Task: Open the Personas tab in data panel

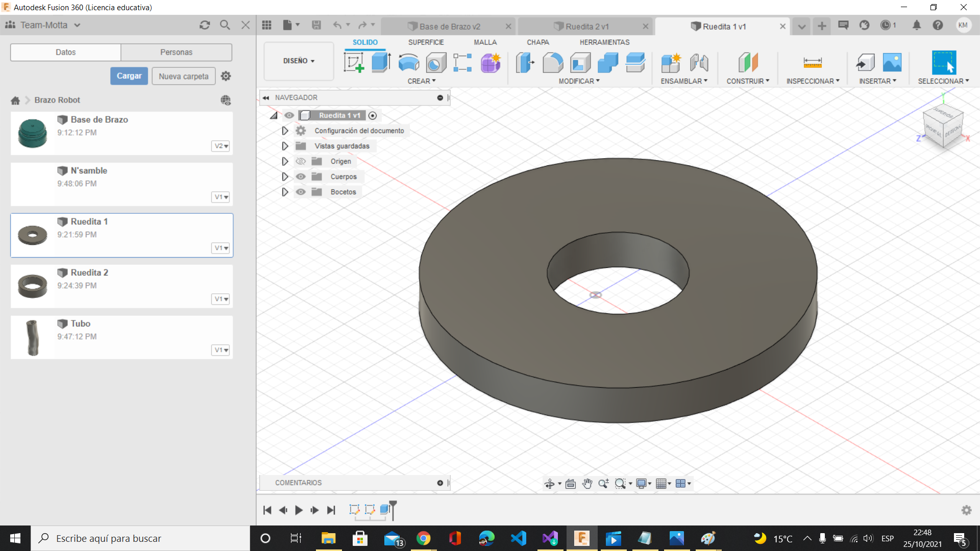Action: 176,52
